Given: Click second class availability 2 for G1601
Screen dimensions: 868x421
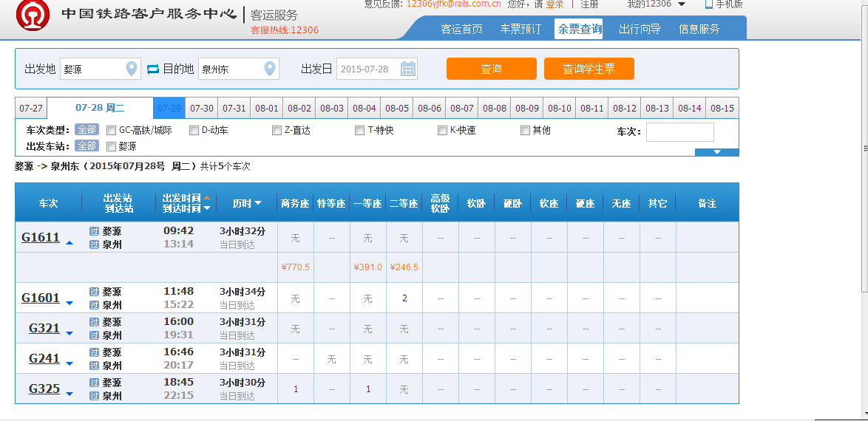Looking at the screenshot, I should 404,298.
